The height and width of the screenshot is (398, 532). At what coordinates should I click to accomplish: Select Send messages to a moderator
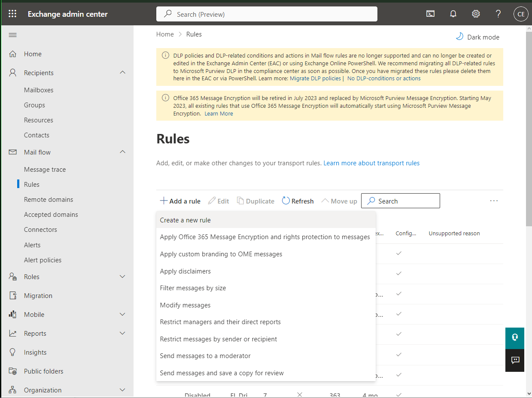266,356
